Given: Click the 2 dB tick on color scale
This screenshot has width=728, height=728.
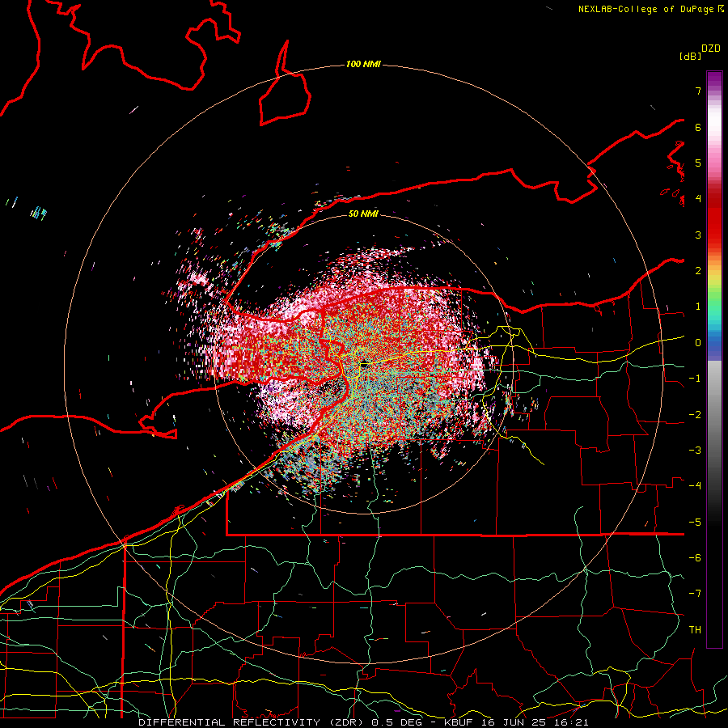Looking at the screenshot, I should click(x=698, y=271).
